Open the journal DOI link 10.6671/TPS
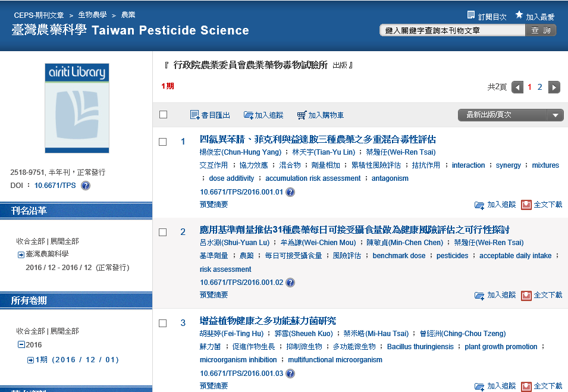Viewport: 568px width, 392px height. click(x=55, y=186)
